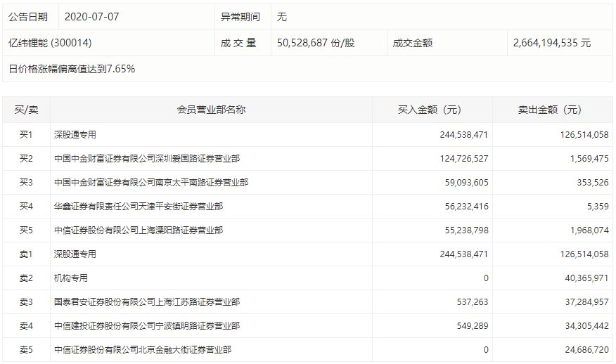616x364 pixels.
Task: Select 中信建投证券 宁波镇明路证券营业部
Action: click(x=147, y=326)
